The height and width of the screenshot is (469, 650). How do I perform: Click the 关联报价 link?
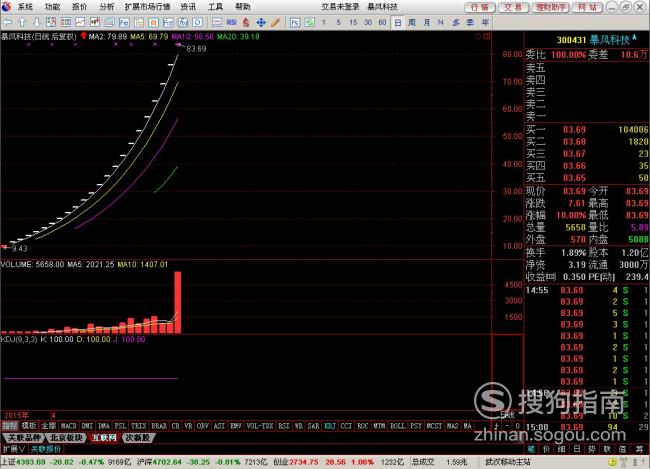[x=46, y=449]
